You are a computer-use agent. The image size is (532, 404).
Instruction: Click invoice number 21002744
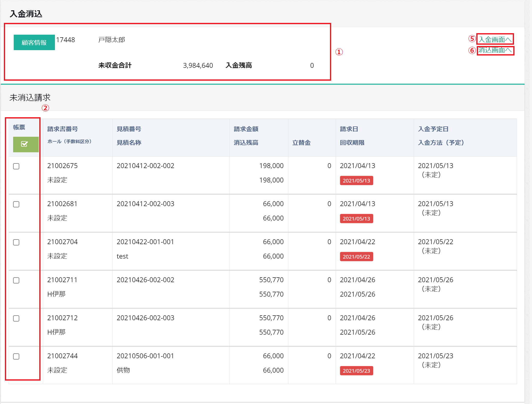click(62, 356)
